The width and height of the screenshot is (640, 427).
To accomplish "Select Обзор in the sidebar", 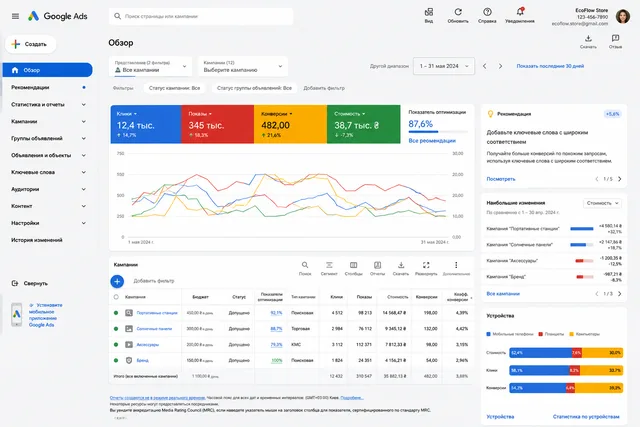I will tap(48, 70).
